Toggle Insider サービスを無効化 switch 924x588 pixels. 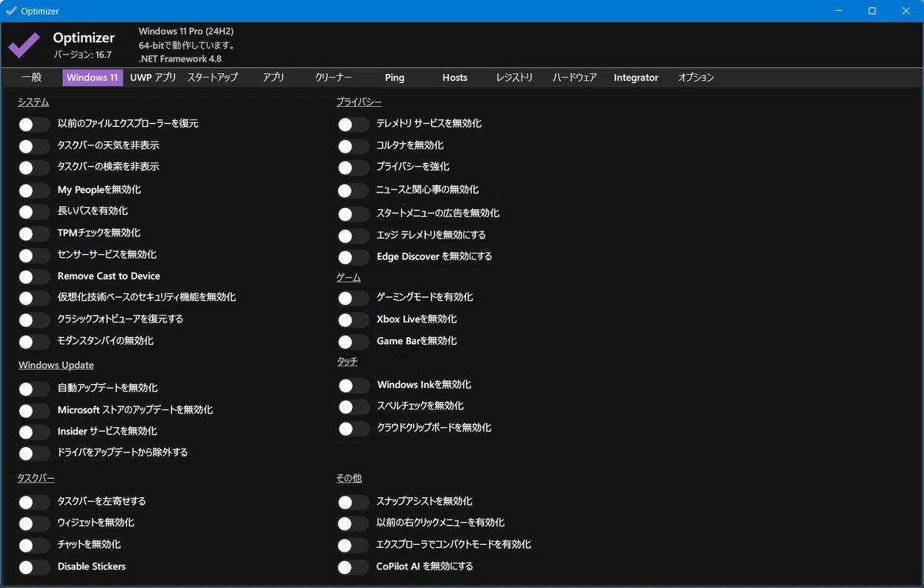coord(35,432)
